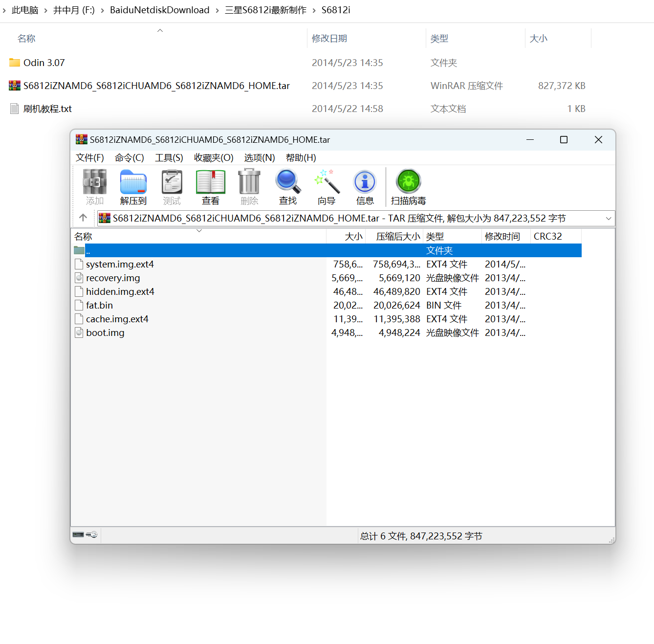Click the recovery.img disc image icon
654x644 pixels.
pyautogui.click(x=79, y=278)
